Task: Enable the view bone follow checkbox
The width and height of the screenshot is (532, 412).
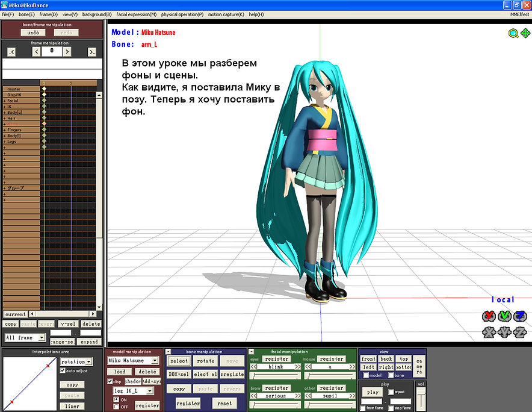Action: click(x=391, y=375)
